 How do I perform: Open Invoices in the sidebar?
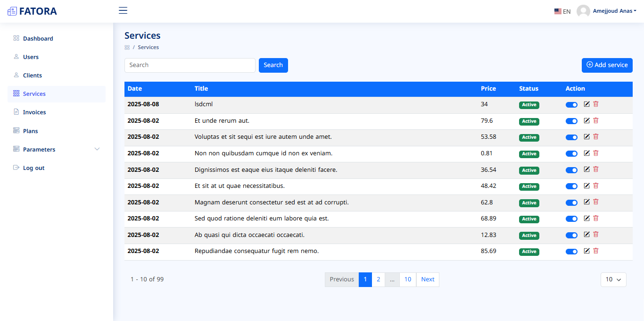[x=34, y=112]
